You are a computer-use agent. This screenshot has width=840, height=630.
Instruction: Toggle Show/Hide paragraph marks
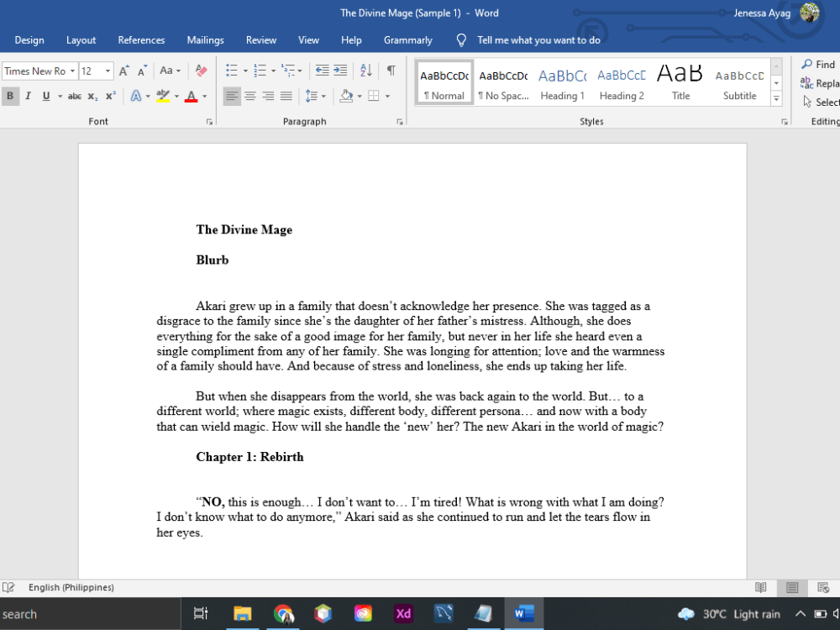[x=391, y=71]
